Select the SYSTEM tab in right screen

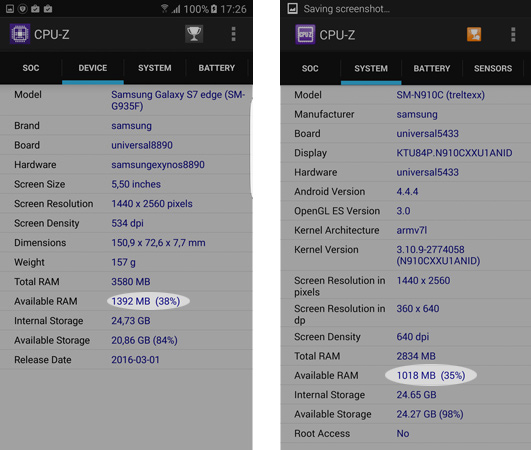[x=371, y=68]
